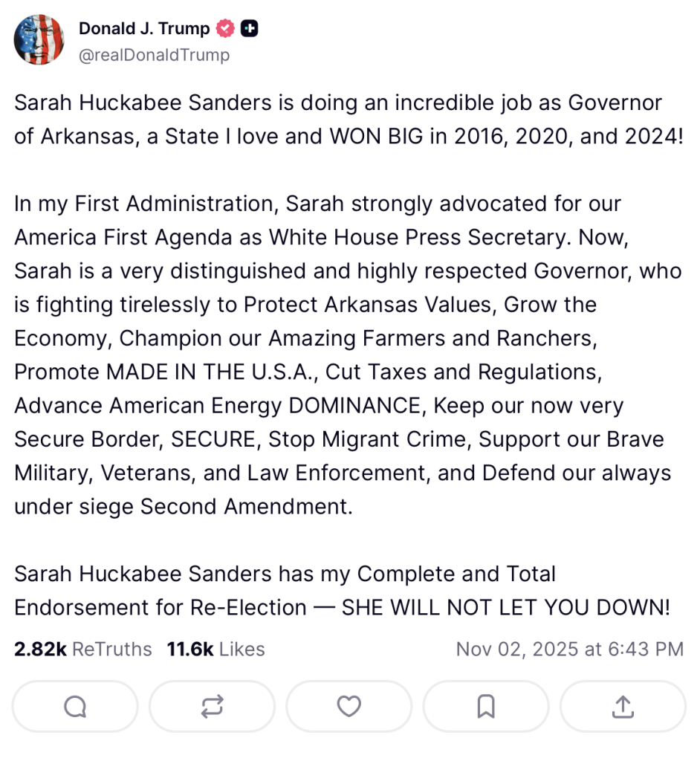Click the "Second Amendment" text

tap(245, 507)
